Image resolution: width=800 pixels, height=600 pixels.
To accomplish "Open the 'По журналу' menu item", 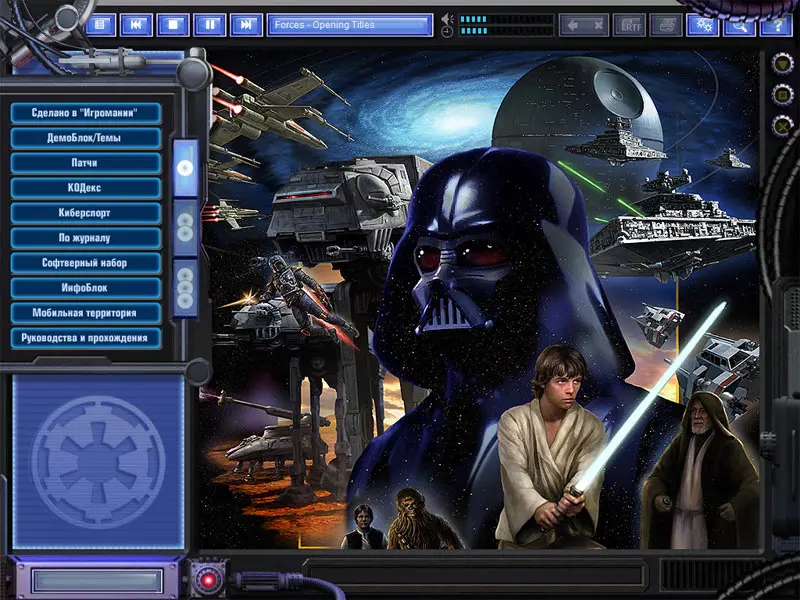I will point(86,238).
